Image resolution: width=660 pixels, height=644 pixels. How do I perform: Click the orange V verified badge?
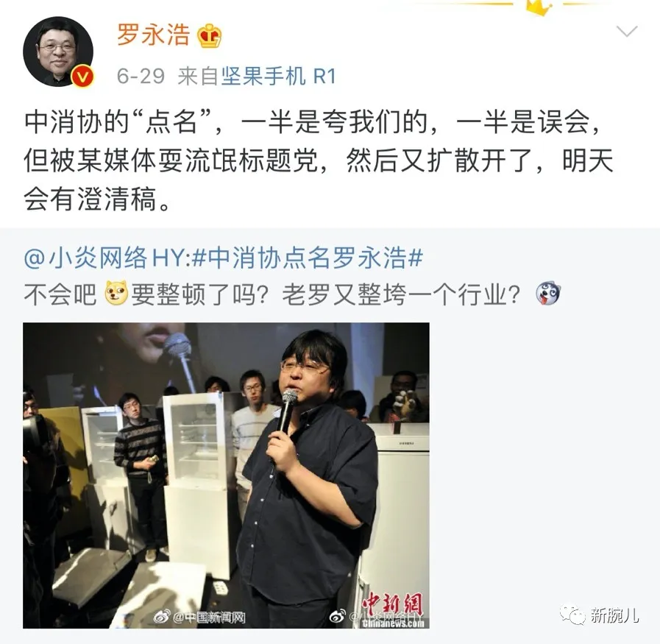[82, 77]
